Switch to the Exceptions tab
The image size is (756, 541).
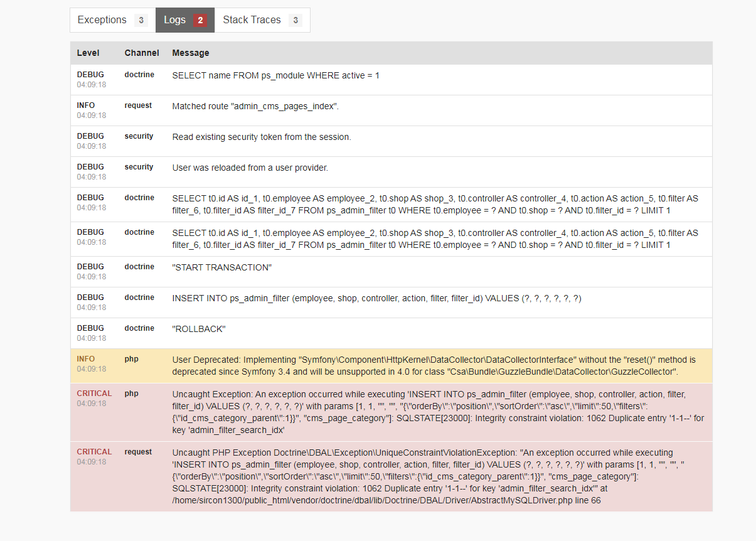click(x=113, y=20)
